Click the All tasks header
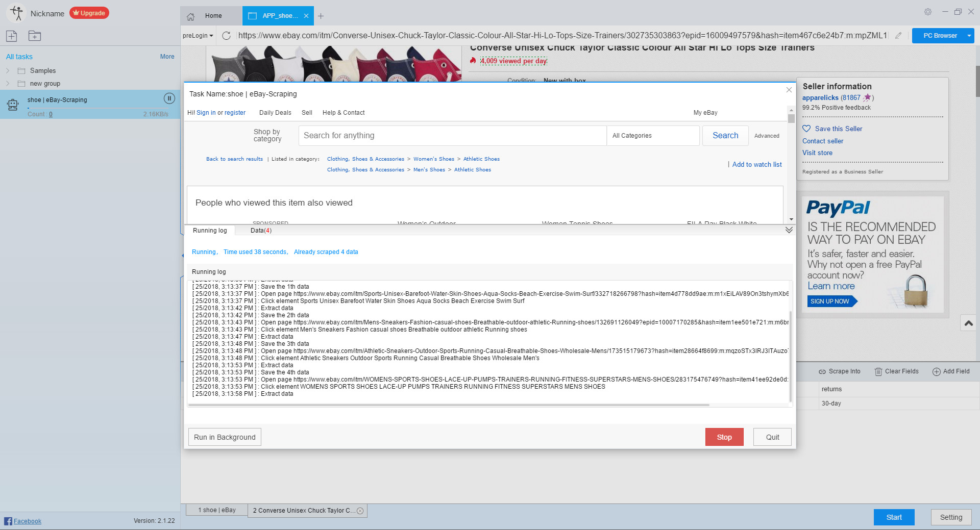 point(19,57)
